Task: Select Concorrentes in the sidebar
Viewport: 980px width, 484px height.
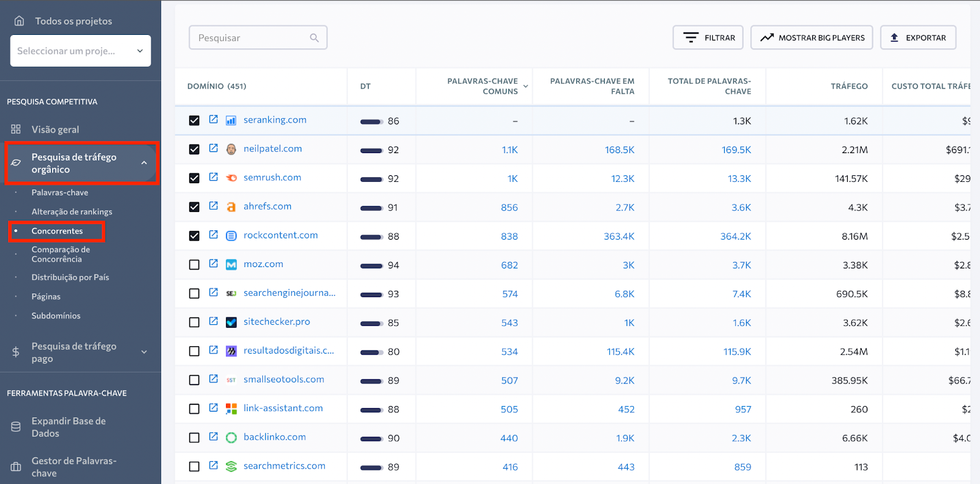Action: tap(57, 231)
